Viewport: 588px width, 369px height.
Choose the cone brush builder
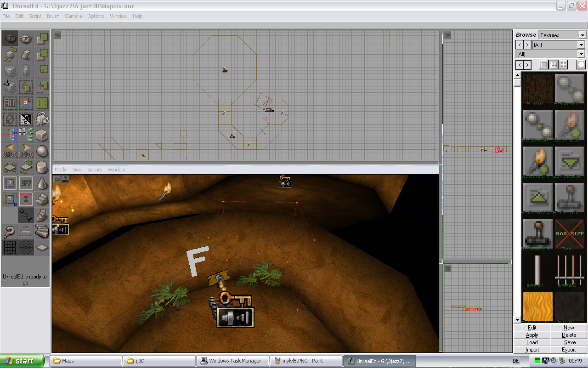[42, 183]
